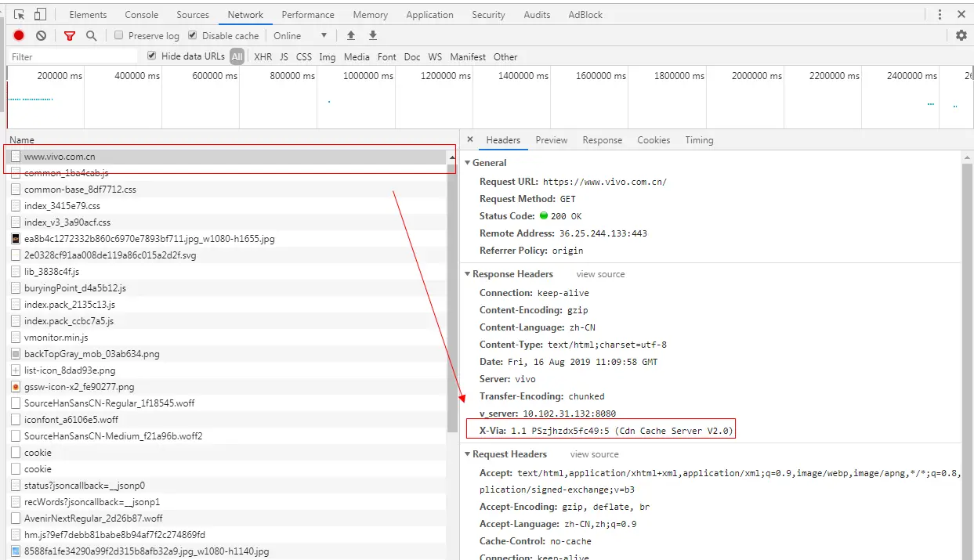Viewport: 974px width, 560px height.
Task: Switch to Console panel
Action: point(142,15)
